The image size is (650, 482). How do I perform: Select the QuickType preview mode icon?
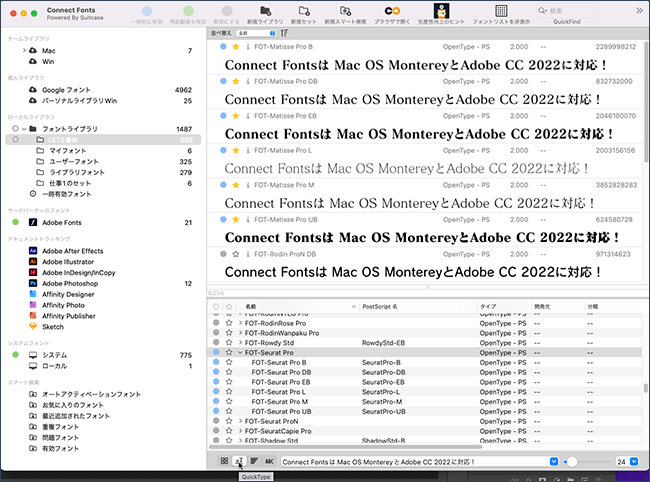pos(239,461)
